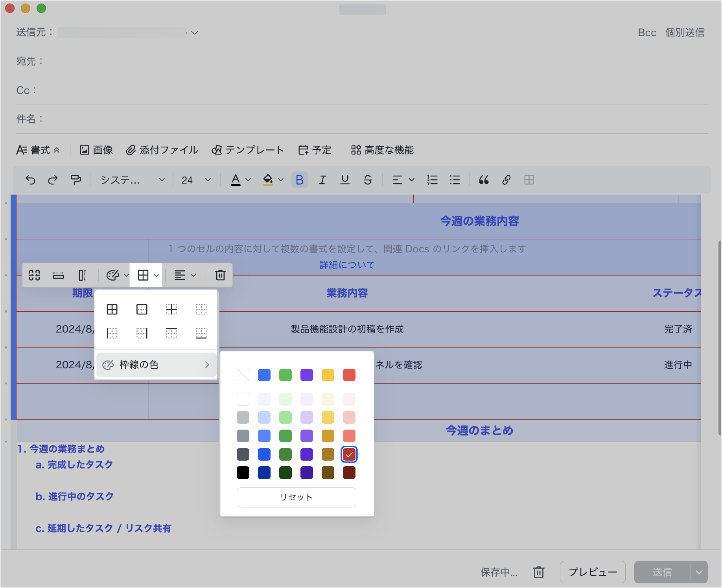Click the redo icon in formatting toolbar
The width and height of the screenshot is (722, 588).
[53, 180]
